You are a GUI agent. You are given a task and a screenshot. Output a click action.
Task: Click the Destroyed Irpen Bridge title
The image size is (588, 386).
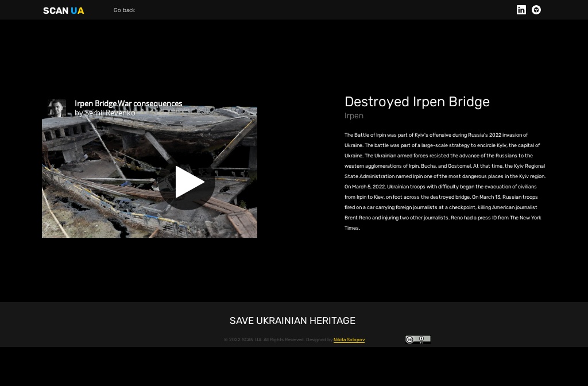(x=417, y=102)
